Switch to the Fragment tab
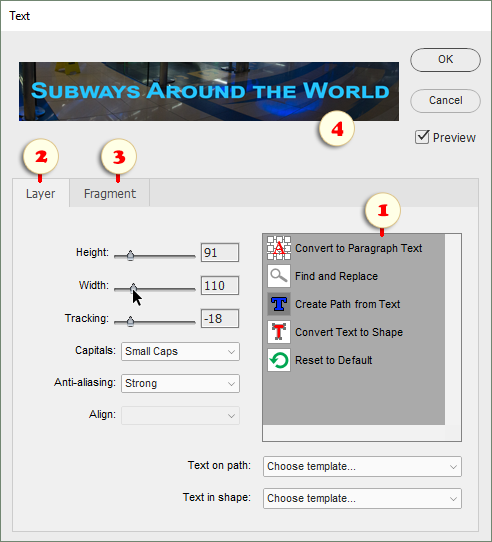This screenshot has width=492, height=542. click(110, 193)
